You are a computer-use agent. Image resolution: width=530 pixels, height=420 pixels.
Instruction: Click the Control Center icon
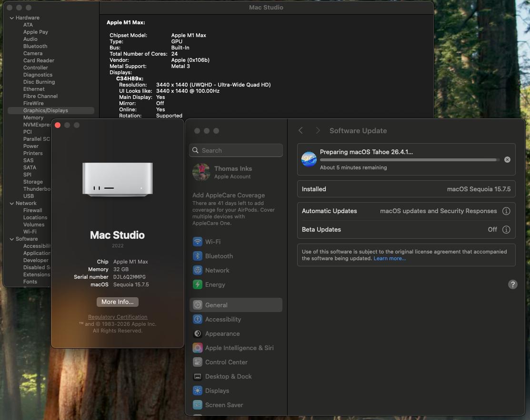point(198,362)
